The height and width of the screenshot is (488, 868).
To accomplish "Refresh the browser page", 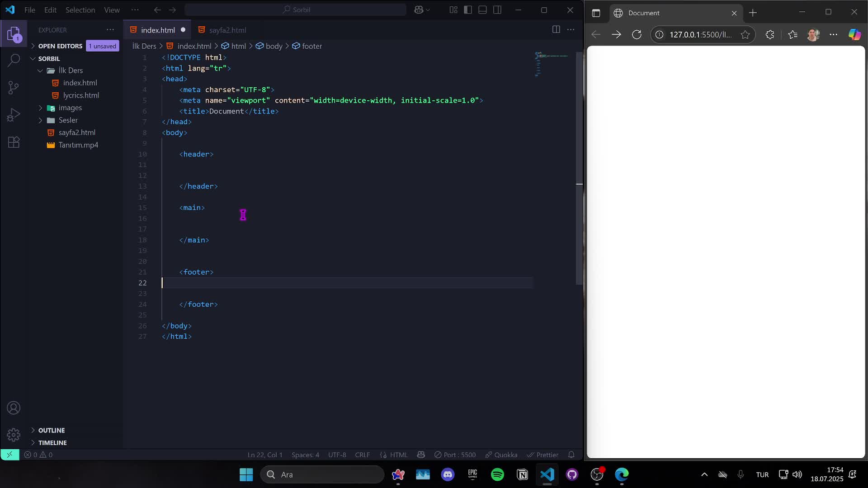I will click(x=637, y=34).
